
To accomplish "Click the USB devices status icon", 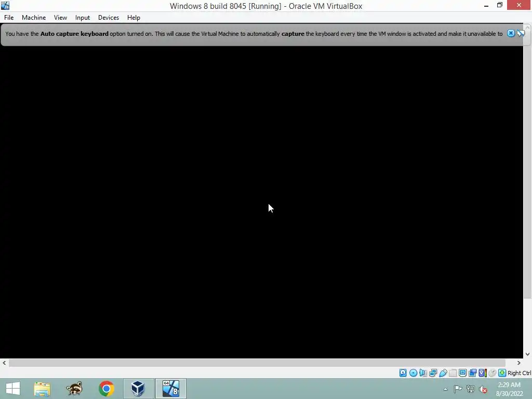I will pos(443,373).
